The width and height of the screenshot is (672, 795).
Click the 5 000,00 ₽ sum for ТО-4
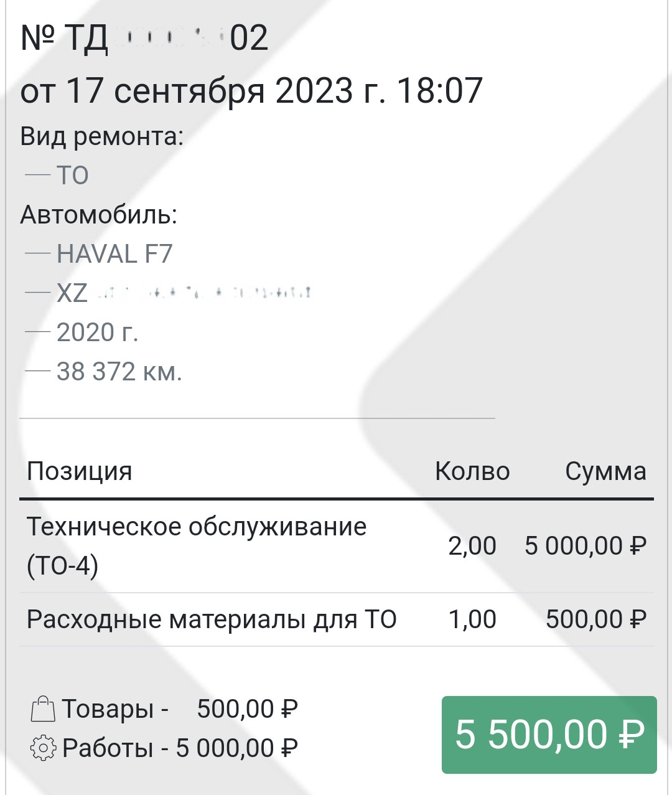pos(585,546)
